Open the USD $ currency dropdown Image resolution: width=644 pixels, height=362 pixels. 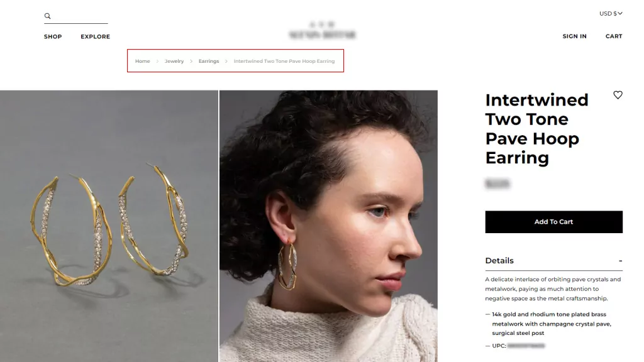[x=611, y=14]
